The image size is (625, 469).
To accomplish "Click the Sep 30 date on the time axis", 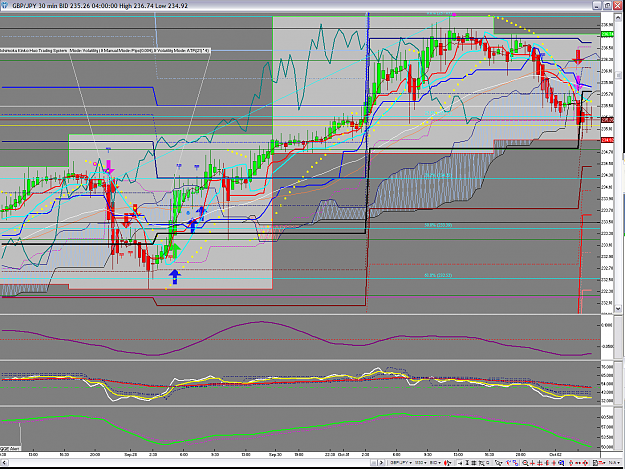I will 275,454.
